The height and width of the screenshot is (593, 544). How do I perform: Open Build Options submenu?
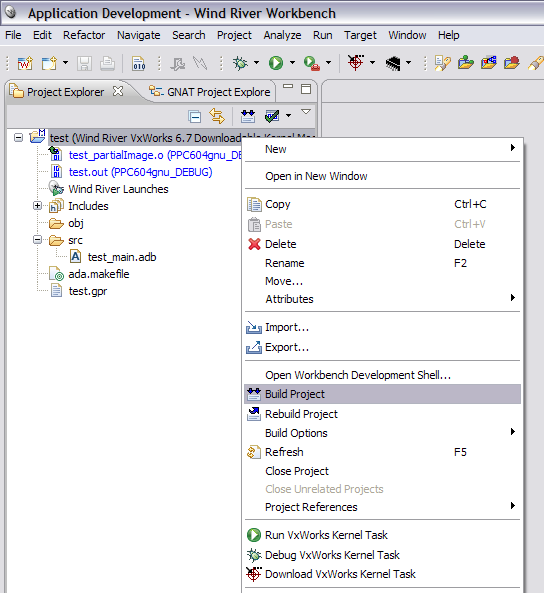(382, 433)
